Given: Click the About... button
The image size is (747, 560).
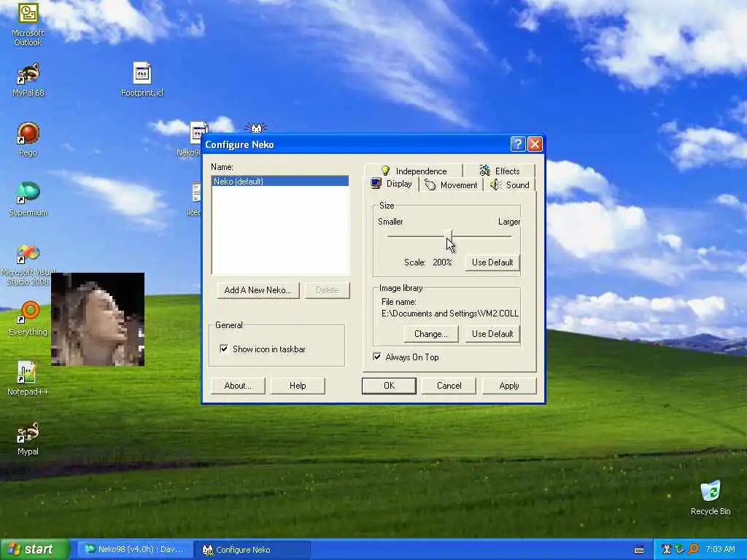Looking at the screenshot, I should (x=238, y=386).
